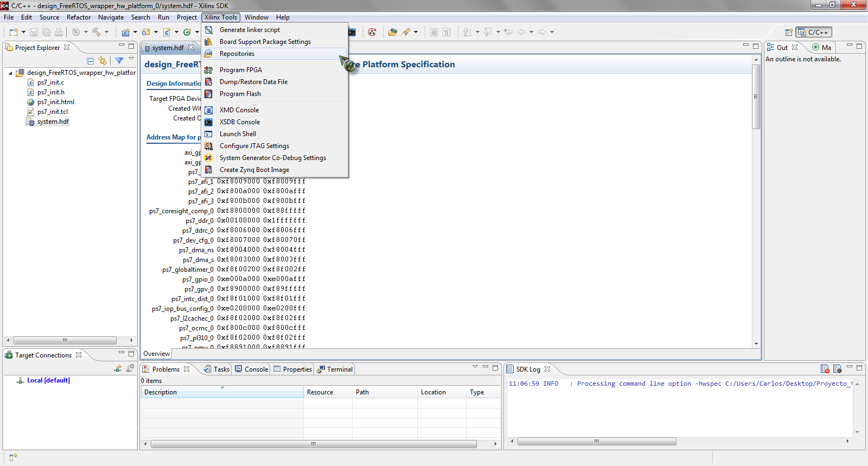Click Collapse All in Project Explorer
The height and width of the screenshot is (466, 868).
91,61
